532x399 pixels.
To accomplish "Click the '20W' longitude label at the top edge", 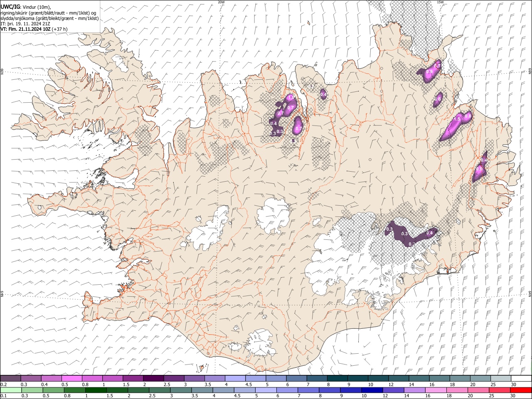I will [x=221, y=2].
